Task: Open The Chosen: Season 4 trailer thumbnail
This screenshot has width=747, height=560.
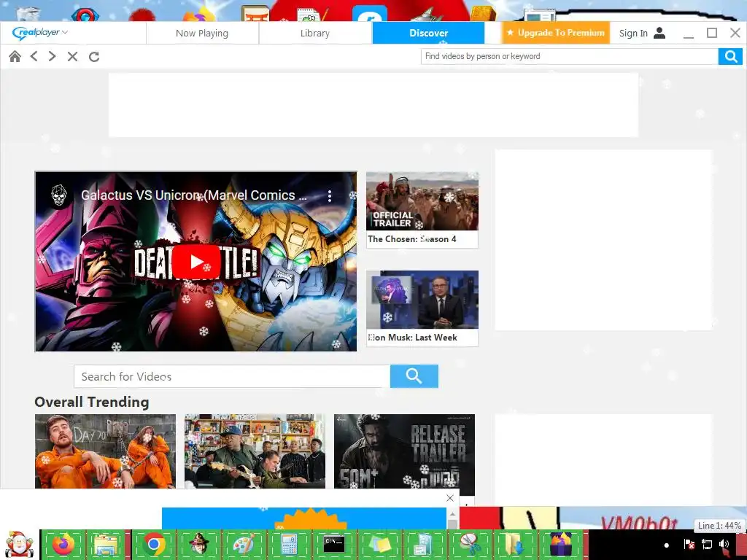Action: (422, 201)
